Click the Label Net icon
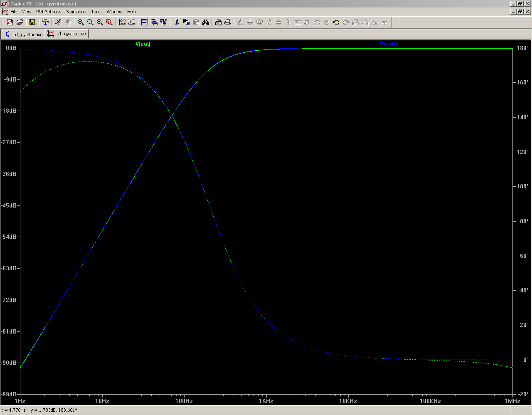532x415 pixels. (x=259, y=22)
